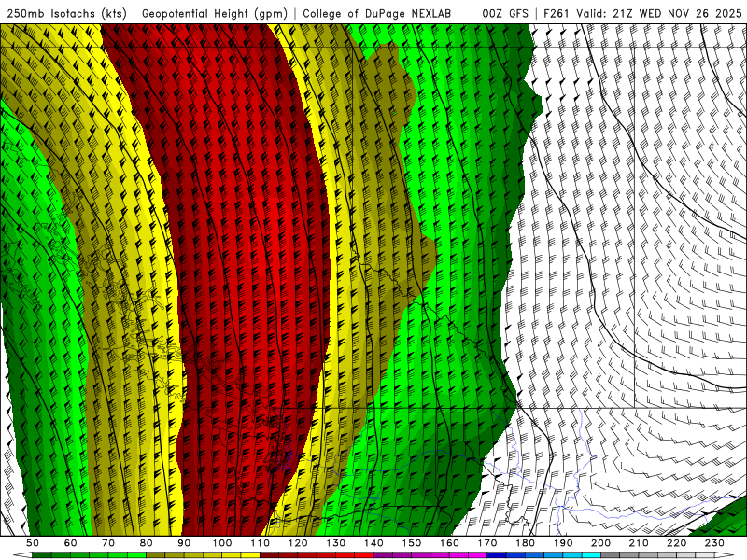Click the '250mb Isotachs (kts)' title text
This screenshot has width=747, height=560.
[67, 14]
